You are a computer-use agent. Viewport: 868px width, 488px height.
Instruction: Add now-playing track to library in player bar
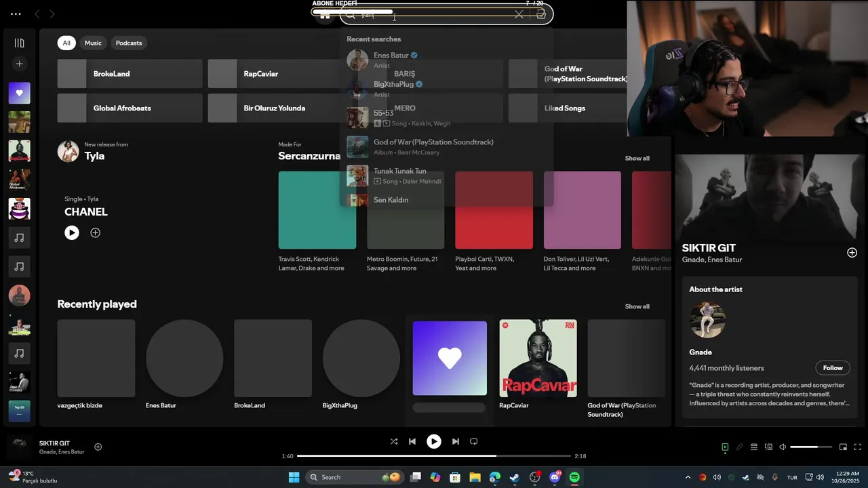[x=98, y=447]
